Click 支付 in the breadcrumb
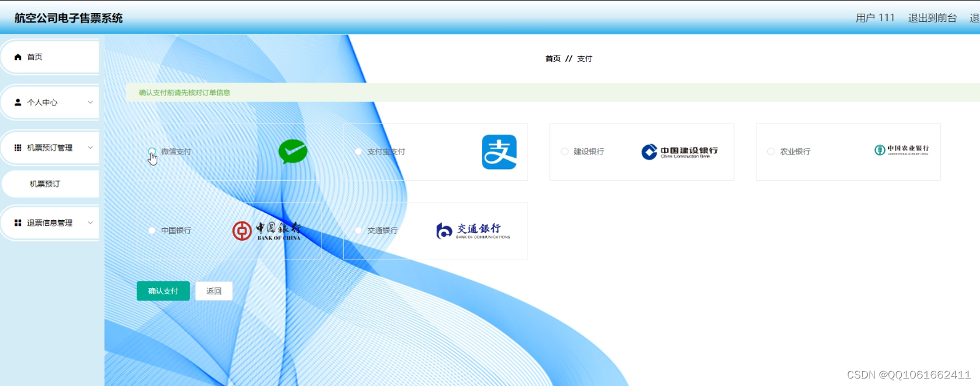980x386 pixels. [x=585, y=59]
